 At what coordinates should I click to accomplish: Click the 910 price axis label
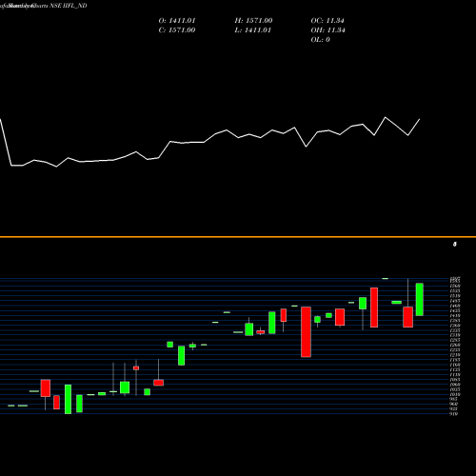click(x=454, y=414)
